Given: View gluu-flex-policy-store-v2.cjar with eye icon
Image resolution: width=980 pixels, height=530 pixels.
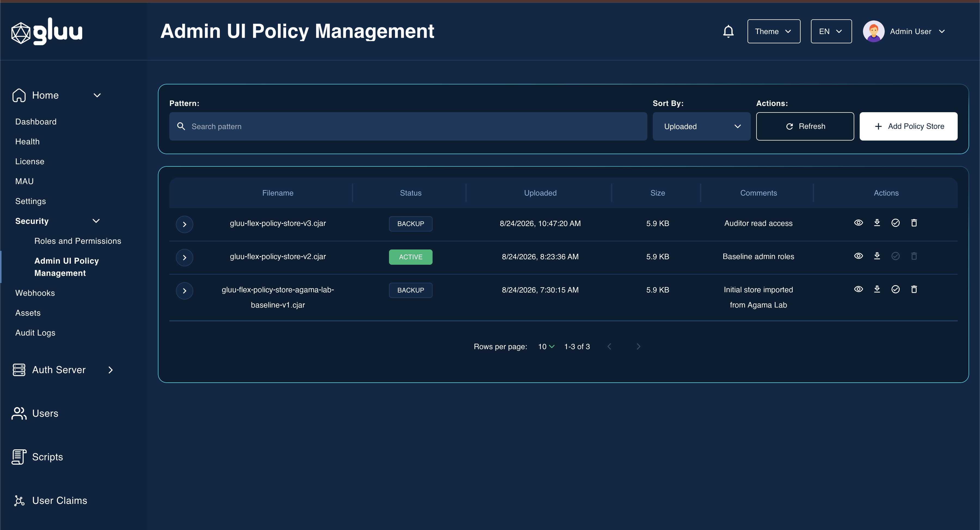Looking at the screenshot, I should [x=858, y=256].
